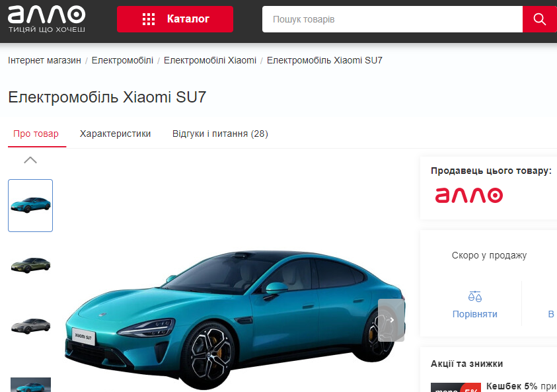Screen dimensions: 557x392
Task: Select the gray car thumbnail
Action: coord(30,325)
